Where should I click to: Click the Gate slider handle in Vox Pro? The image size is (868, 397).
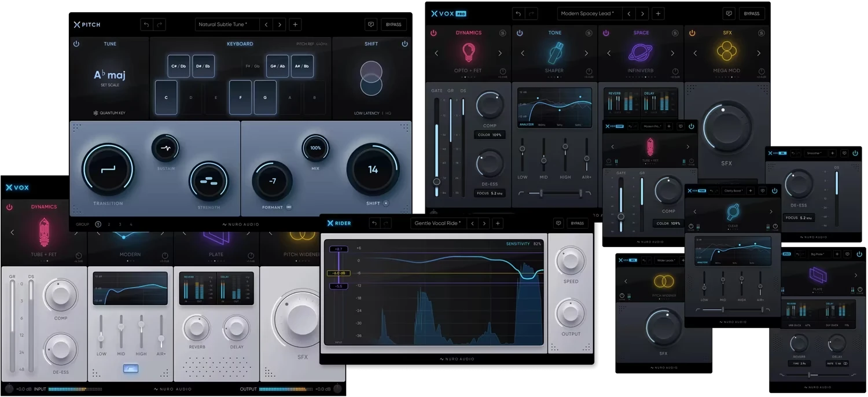(436, 182)
